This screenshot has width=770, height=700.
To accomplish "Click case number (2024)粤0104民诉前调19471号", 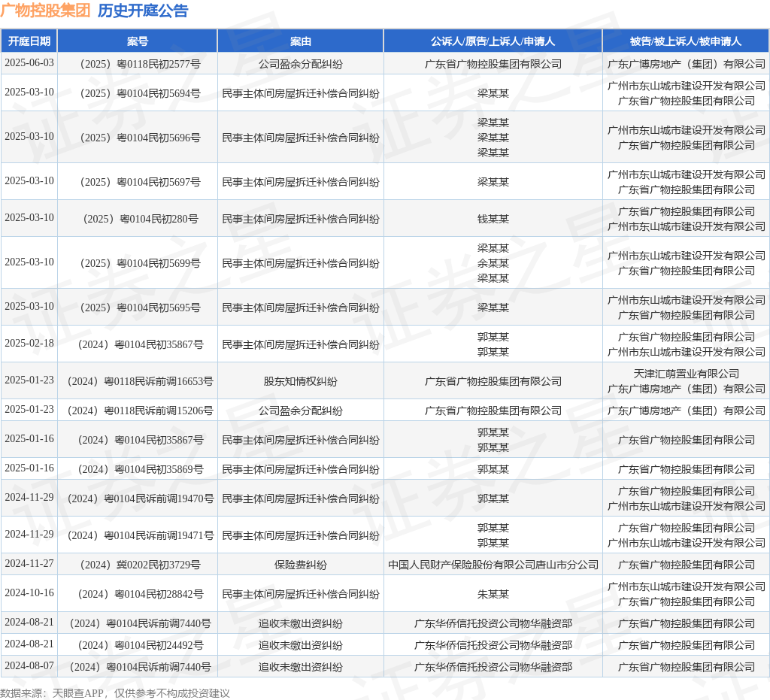I will click(141, 535).
